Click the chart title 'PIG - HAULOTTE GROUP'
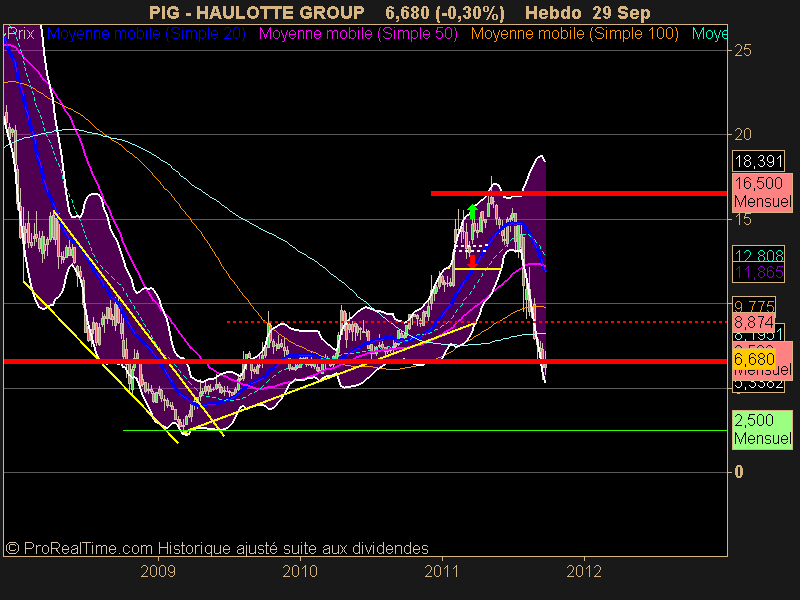Screen dimensions: 800x600 pyautogui.click(x=257, y=12)
